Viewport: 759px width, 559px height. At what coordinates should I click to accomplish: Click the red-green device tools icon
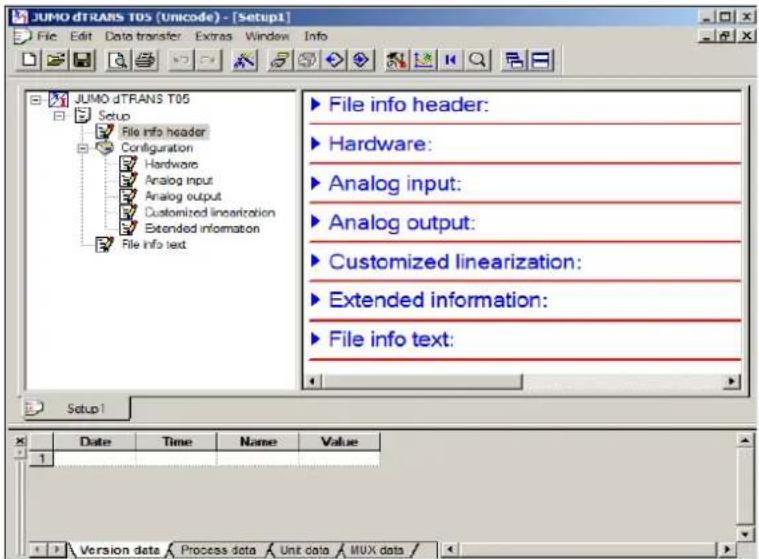click(x=396, y=60)
